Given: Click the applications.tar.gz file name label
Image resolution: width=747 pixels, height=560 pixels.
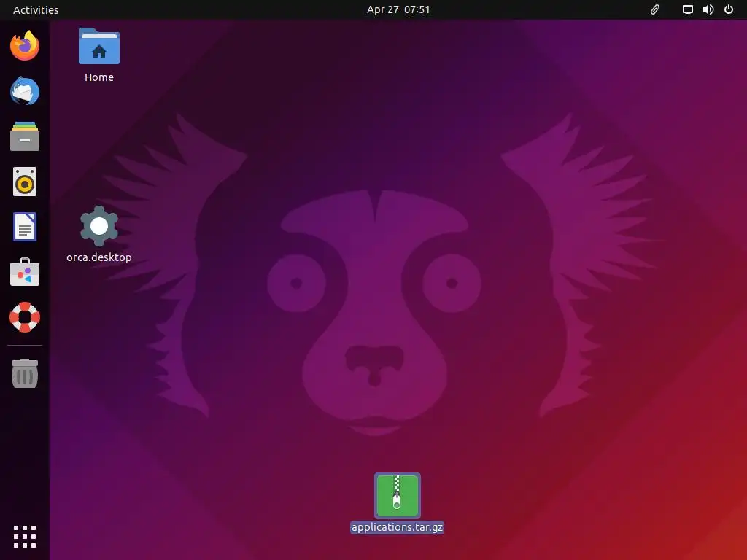Looking at the screenshot, I should click(398, 527).
